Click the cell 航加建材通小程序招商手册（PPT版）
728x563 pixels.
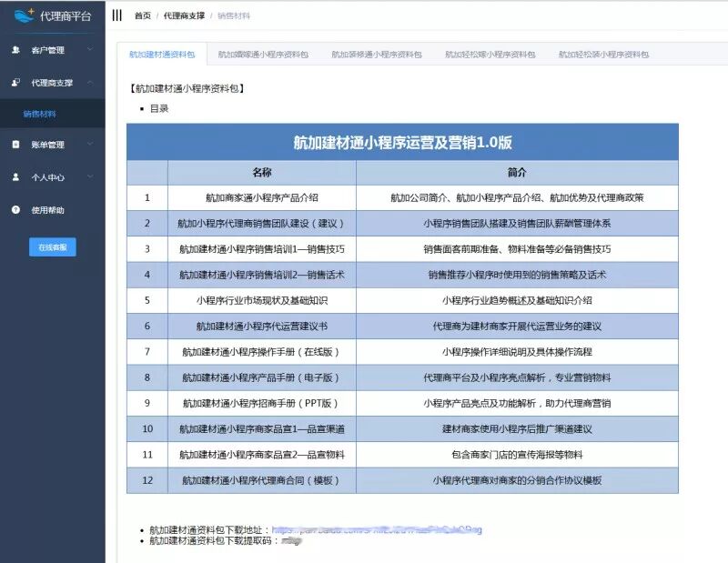pyautogui.click(x=262, y=403)
